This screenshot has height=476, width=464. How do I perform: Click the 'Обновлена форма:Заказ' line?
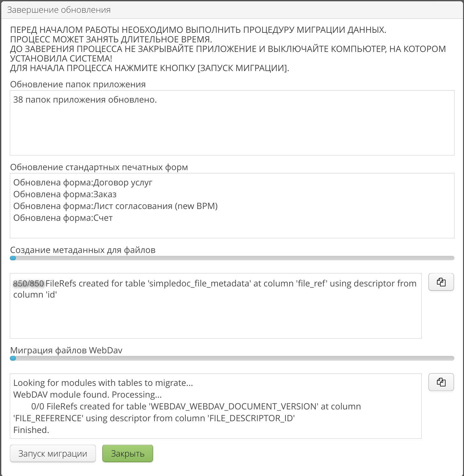pyautogui.click(x=65, y=194)
